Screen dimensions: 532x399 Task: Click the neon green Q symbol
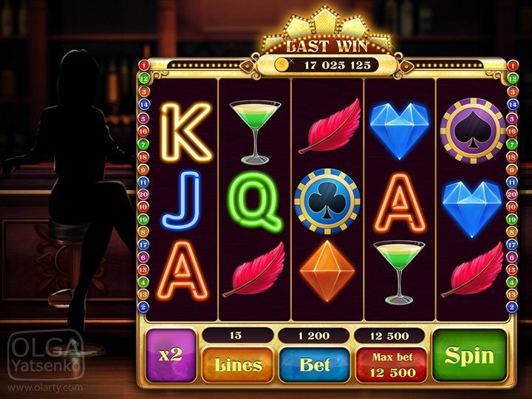(255, 201)
